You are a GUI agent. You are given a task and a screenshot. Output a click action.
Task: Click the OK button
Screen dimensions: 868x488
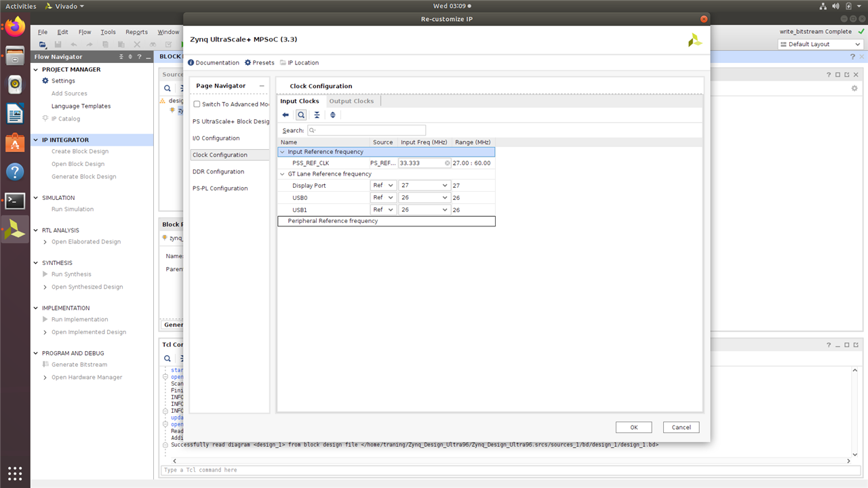coord(633,427)
